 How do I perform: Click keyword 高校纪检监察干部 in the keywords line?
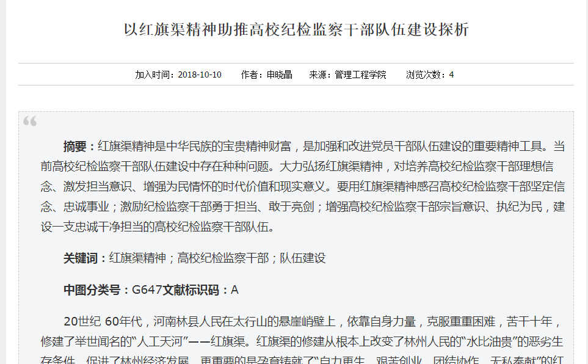coord(223,258)
